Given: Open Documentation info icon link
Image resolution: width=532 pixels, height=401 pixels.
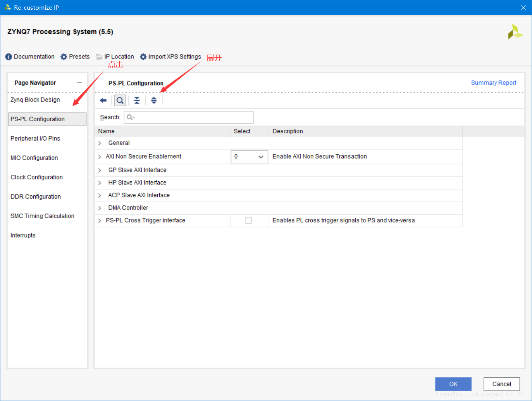Looking at the screenshot, I should pyautogui.click(x=30, y=57).
